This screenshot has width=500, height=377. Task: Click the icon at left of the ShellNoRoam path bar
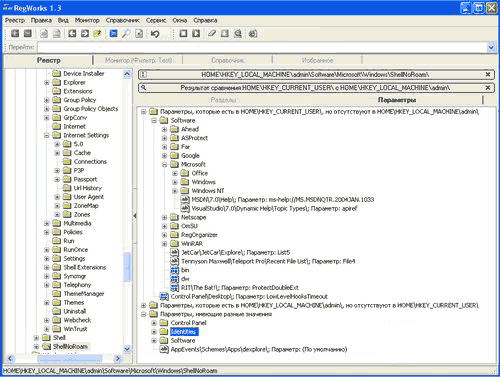click(144, 74)
